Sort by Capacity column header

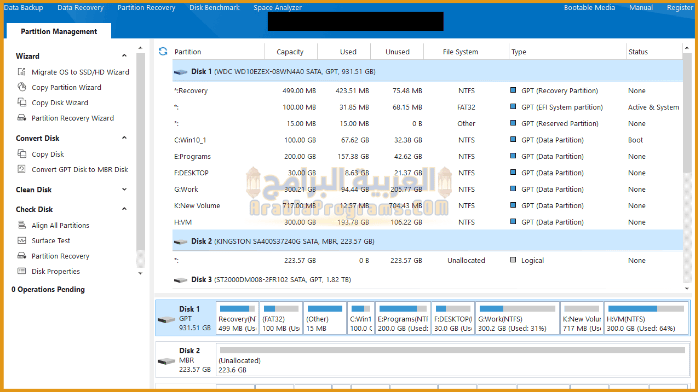tap(290, 52)
